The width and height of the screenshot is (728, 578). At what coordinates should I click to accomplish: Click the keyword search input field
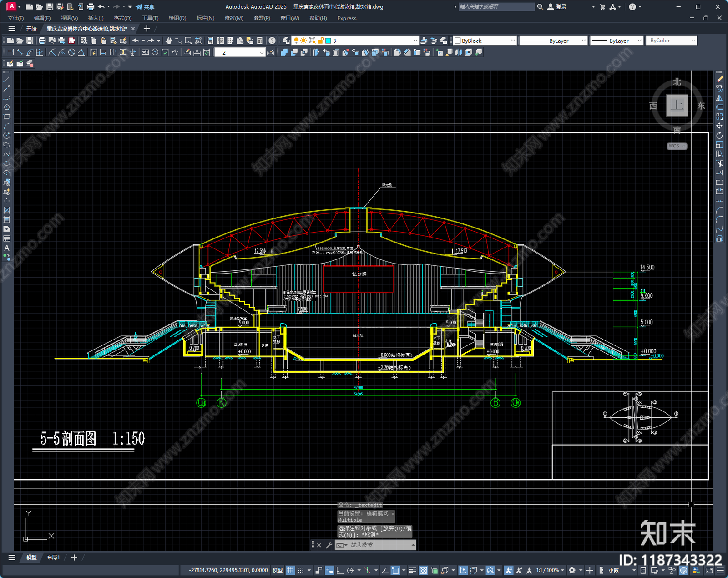(x=496, y=7)
